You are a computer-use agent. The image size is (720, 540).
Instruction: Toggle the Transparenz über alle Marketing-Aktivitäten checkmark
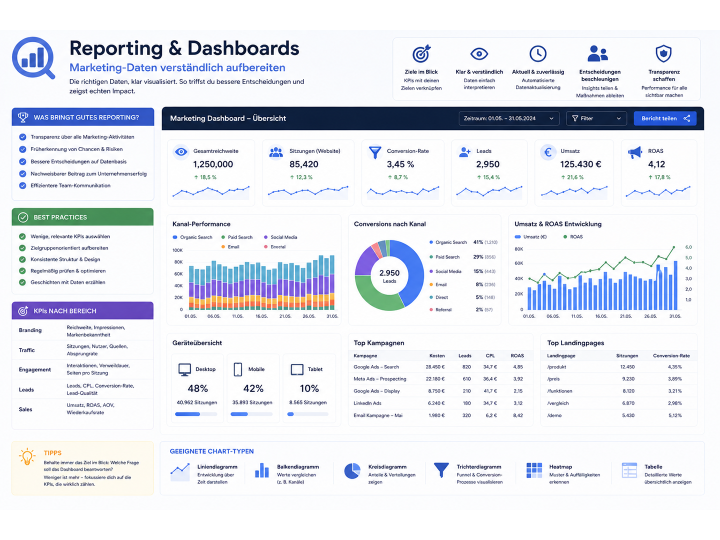[22, 137]
